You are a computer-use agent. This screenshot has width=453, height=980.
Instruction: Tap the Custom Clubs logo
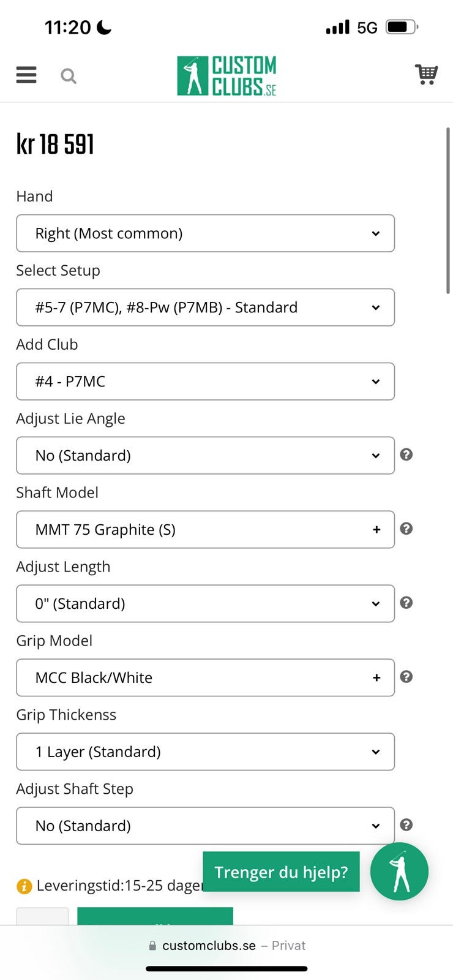pos(226,76)
